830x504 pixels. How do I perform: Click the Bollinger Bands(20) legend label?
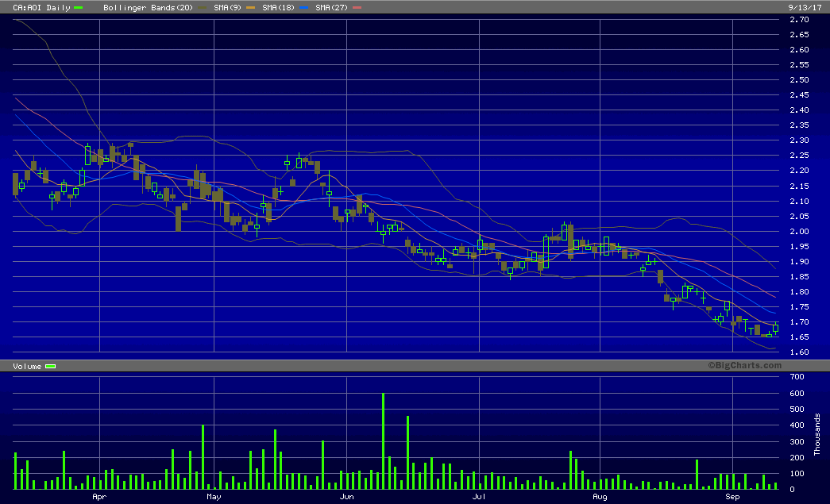[x=148, y=7]
